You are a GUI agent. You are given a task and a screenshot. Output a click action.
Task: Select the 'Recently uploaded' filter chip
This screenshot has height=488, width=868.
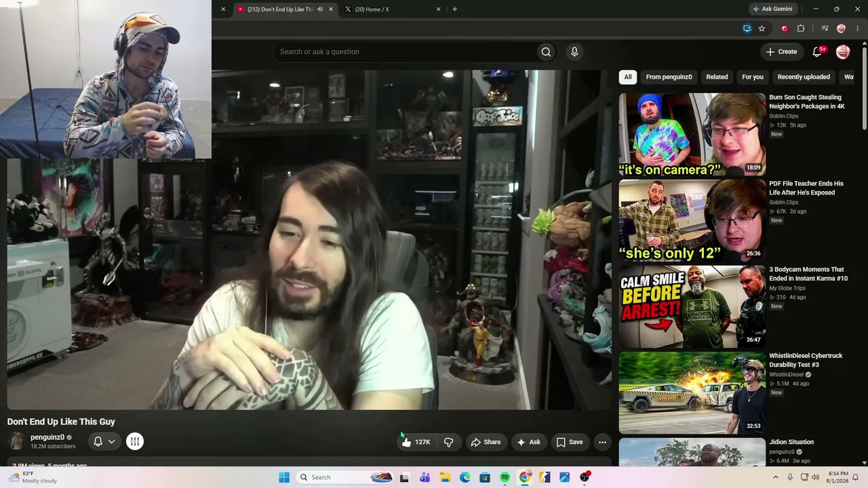point(804,77)
